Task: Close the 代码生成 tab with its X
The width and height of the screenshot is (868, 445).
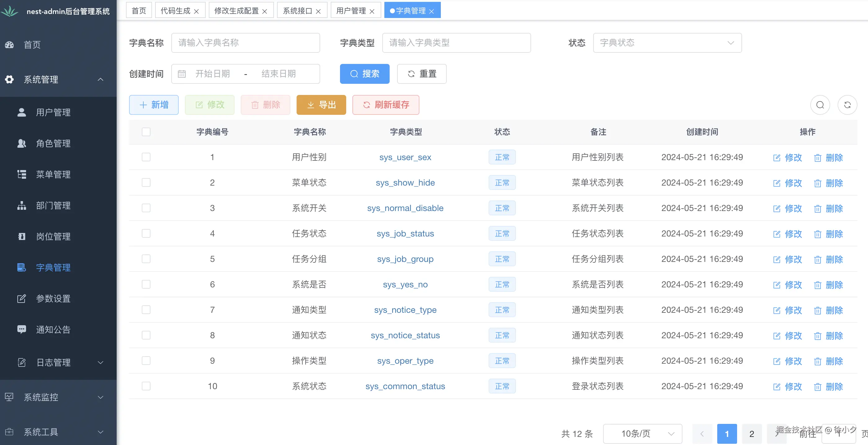Action: click(196, 11)
